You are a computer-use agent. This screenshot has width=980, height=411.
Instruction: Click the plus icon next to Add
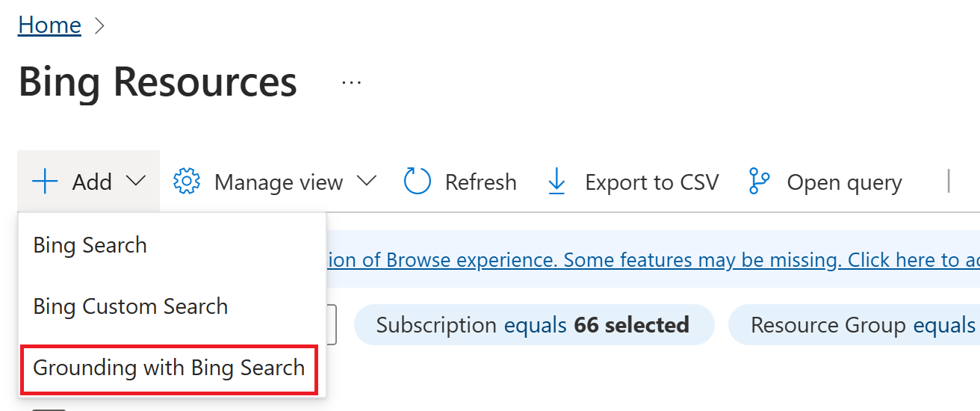[46, 182]
